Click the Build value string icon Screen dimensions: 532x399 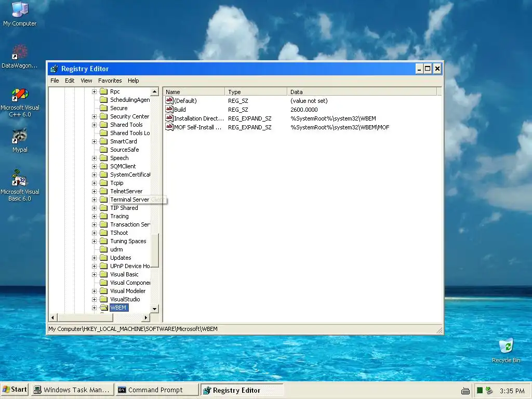[x=169, y=109]
